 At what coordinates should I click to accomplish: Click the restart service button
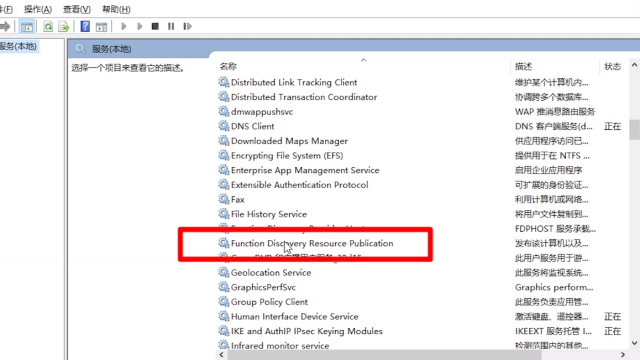coord(187,27)
